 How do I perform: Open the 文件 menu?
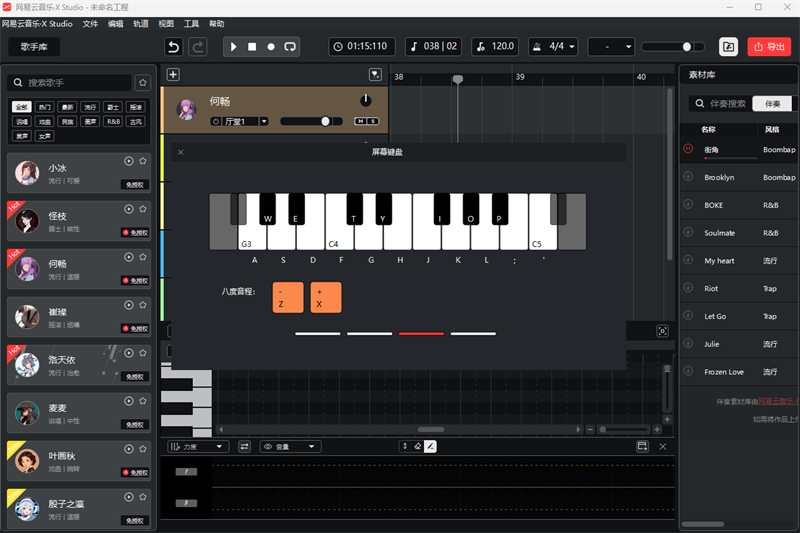pyautogui.click(x=91, y=23)
